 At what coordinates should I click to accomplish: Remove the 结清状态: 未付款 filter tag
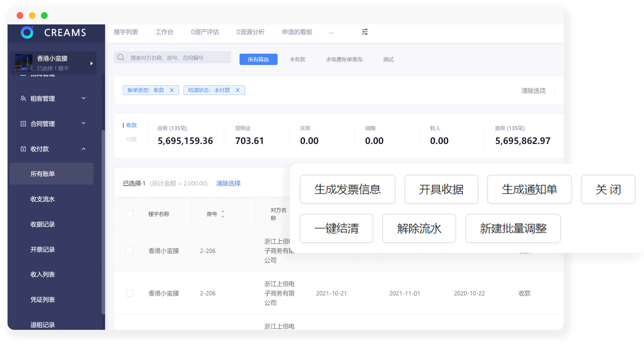pyautogui.click(x=238, y=90)
